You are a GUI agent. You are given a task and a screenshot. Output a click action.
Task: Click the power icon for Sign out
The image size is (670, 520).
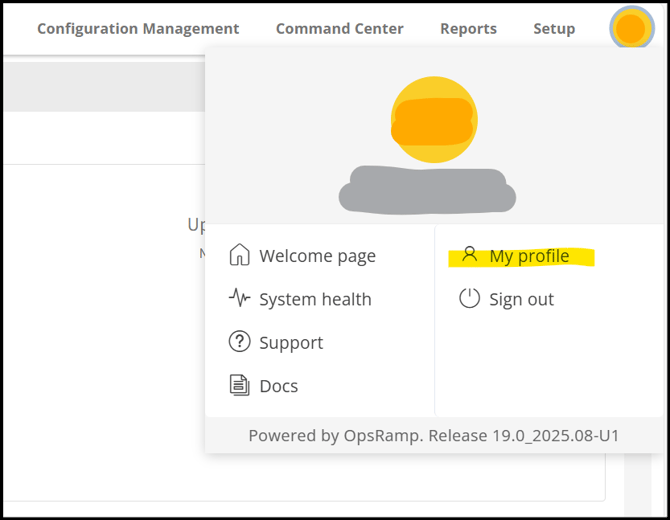469,298
